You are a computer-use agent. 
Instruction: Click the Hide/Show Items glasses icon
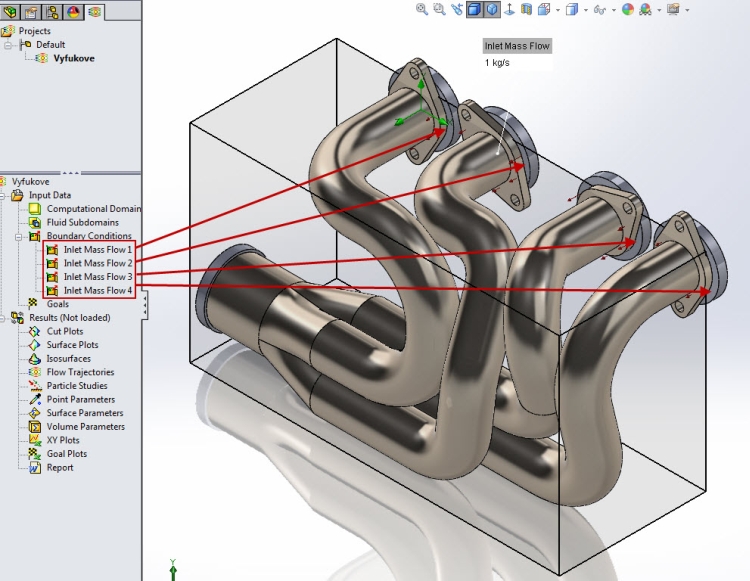click(x=599, y=9)
